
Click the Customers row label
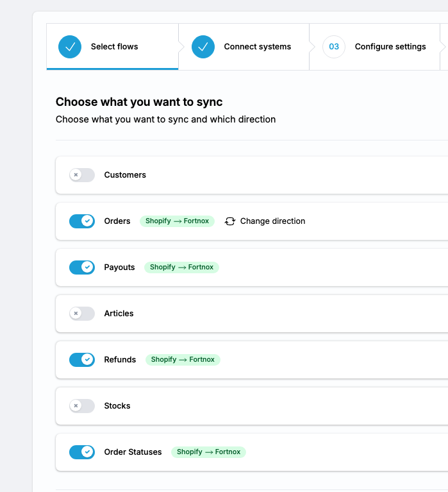click(x=125, y=175)
